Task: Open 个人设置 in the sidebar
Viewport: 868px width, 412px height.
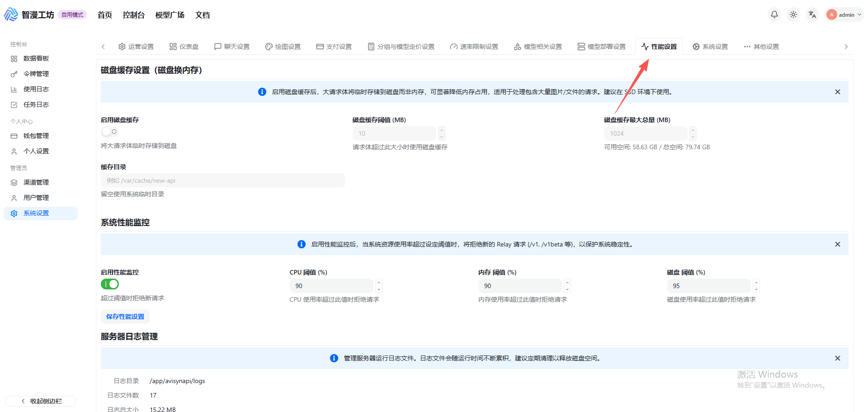Action: click(x=41, y=151)
